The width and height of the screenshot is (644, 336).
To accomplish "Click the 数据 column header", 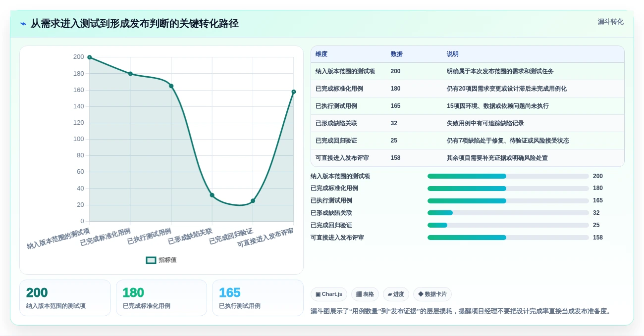I will [396, 54].
